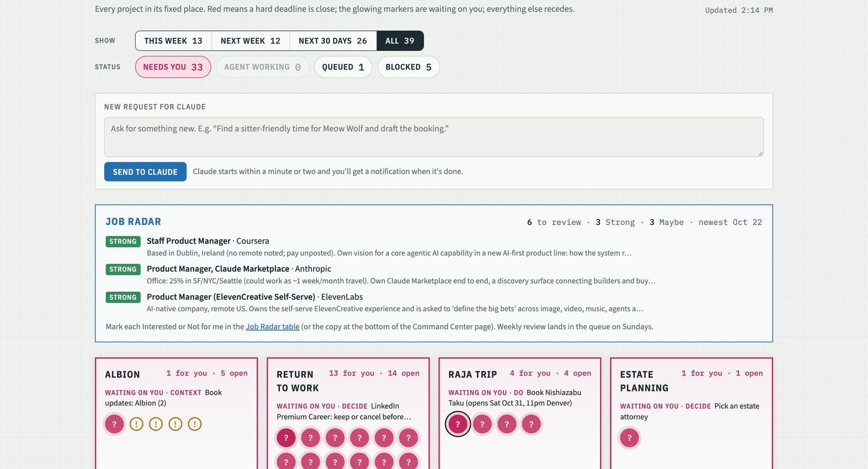Switch to the Next Week tab
Screen dimensions: 868x469
click(251, 41)
